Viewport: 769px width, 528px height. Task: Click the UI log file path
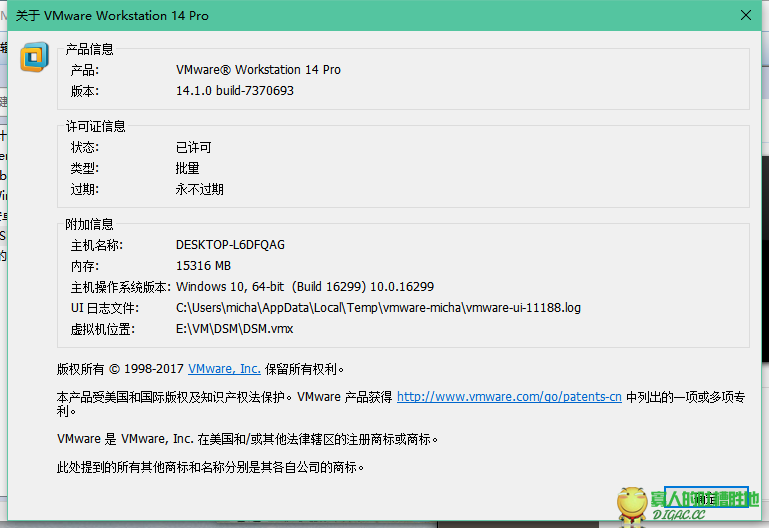378,308
